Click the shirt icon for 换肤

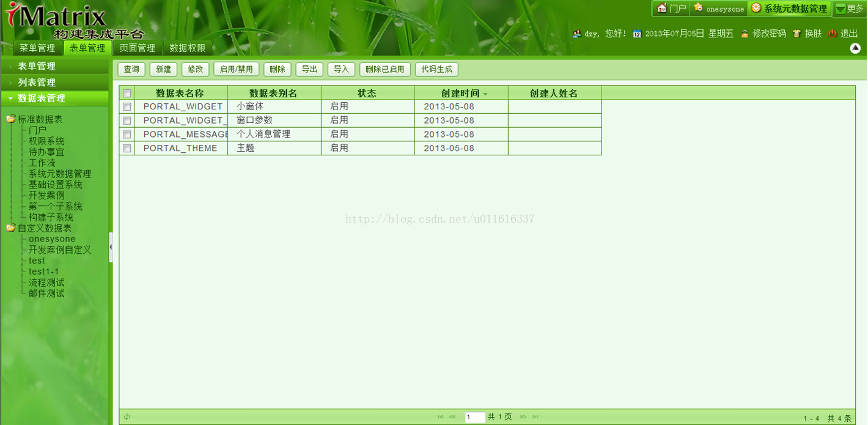point(796,34)
